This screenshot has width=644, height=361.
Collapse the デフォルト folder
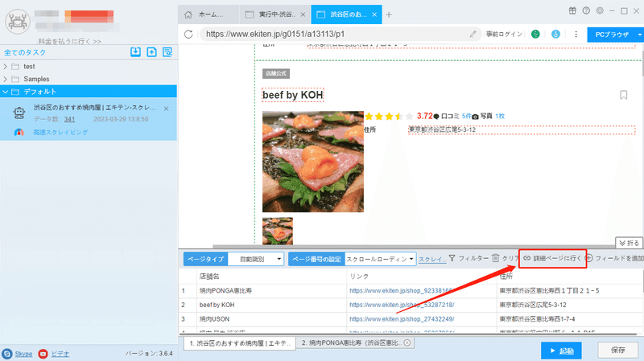(6, 92)
